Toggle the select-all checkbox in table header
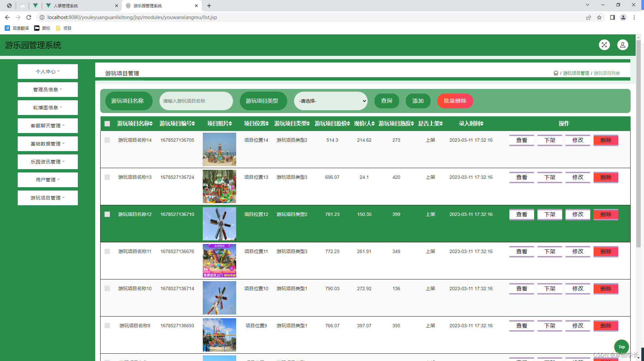 pos(107,124)
